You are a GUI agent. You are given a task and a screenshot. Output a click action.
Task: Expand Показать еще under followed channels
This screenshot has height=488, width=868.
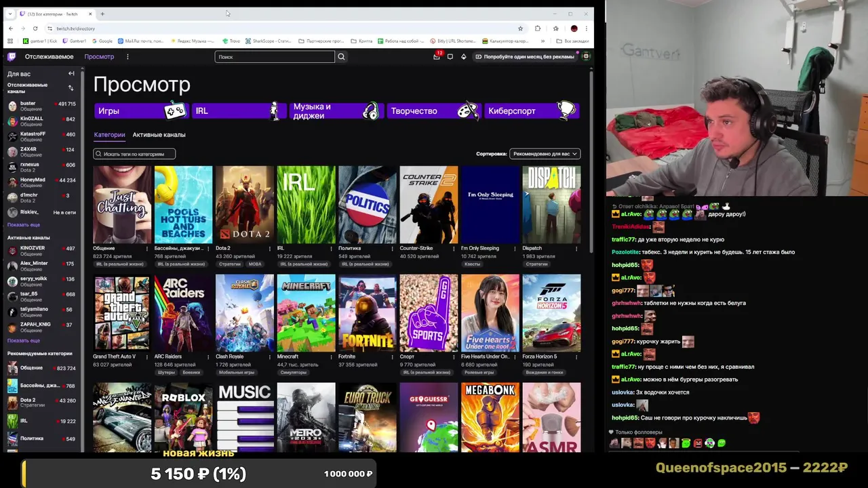24,224
